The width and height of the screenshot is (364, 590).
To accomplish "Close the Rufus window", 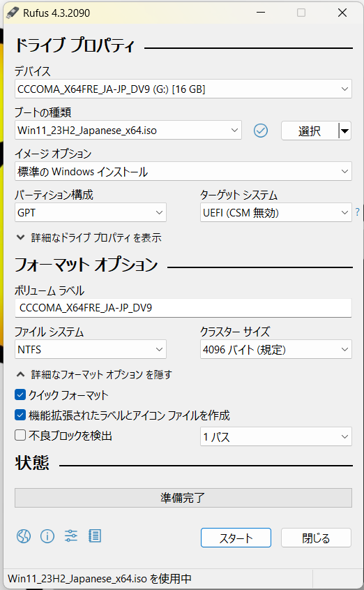I will coord(342,13).
